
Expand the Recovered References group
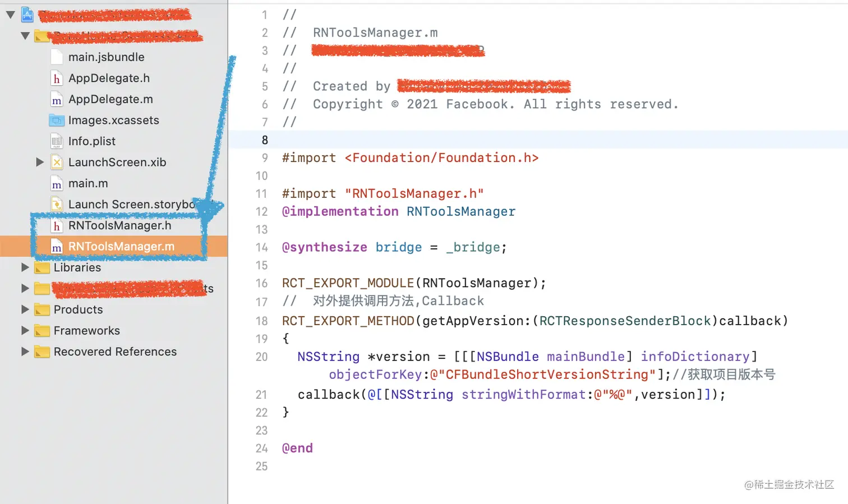25,352
